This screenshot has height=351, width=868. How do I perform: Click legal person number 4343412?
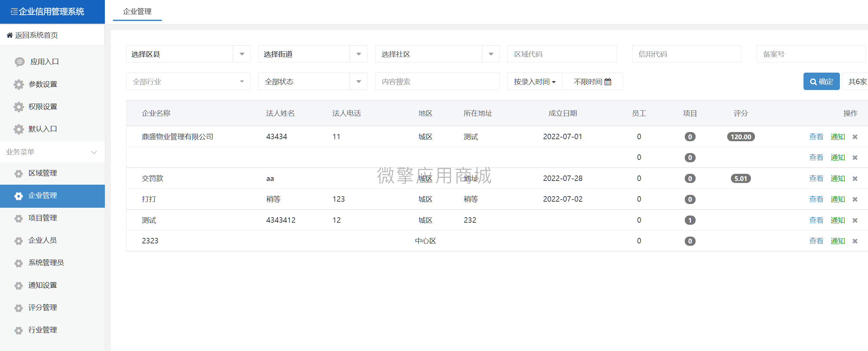pyautogui.click(x=281, y=220)
